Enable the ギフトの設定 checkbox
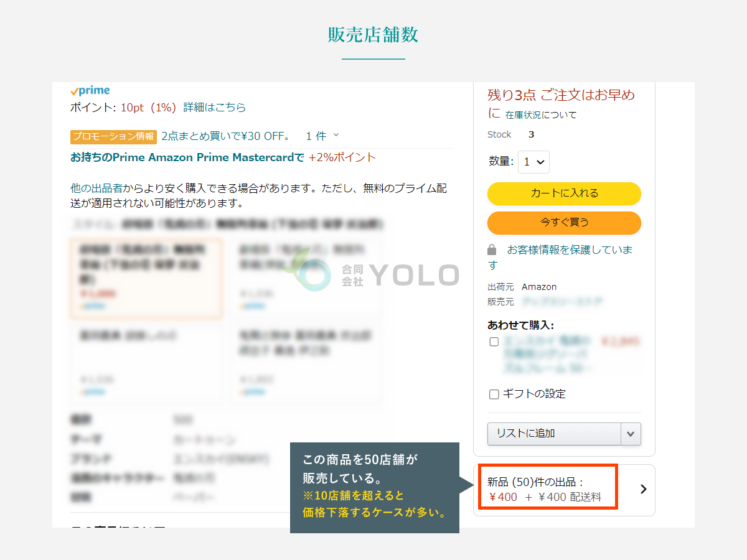Screen dimensions: 747x560 coord(494,394)
